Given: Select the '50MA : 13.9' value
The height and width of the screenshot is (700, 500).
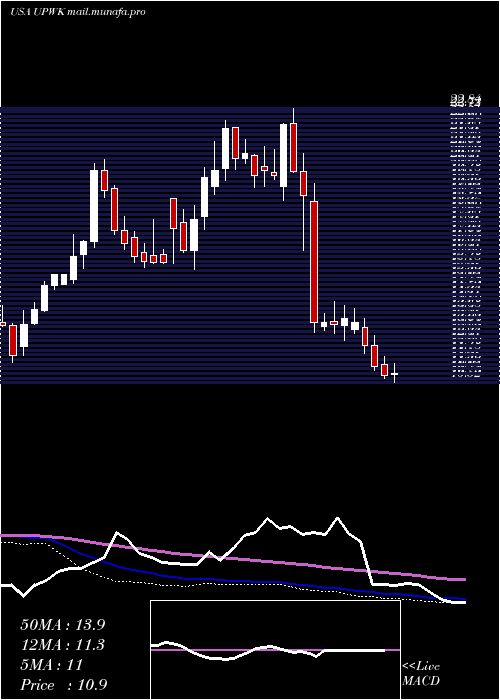Looking at the screenshot, I should pyautogui.click(x=63, y=625).
